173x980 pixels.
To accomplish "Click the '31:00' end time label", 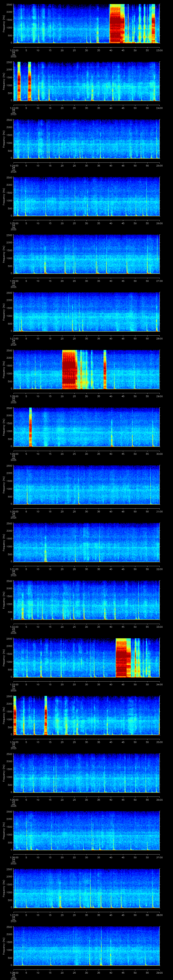I will point(160,511).
